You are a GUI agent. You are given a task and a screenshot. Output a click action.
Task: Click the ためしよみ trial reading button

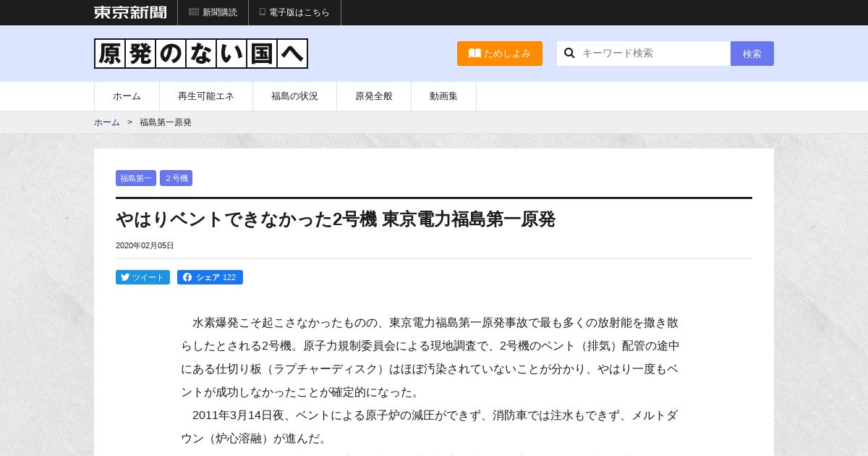pyautogui.click(x=500, y=54)
